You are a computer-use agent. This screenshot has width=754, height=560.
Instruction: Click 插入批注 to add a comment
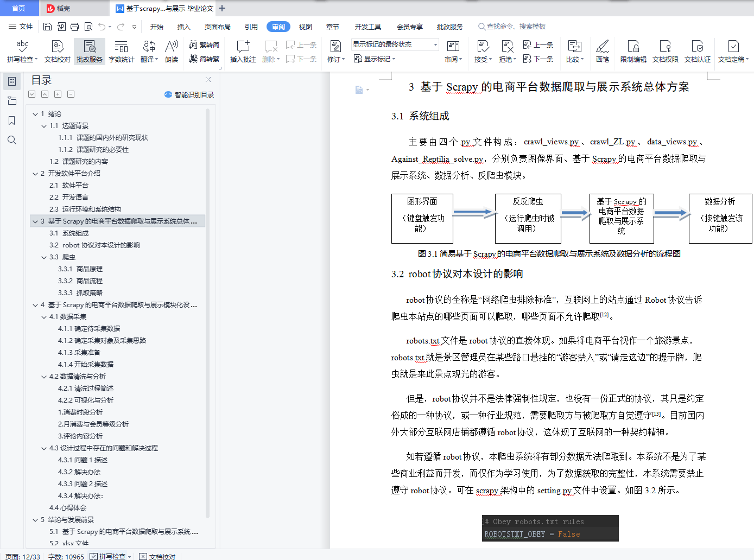click(x=243, y=52)
